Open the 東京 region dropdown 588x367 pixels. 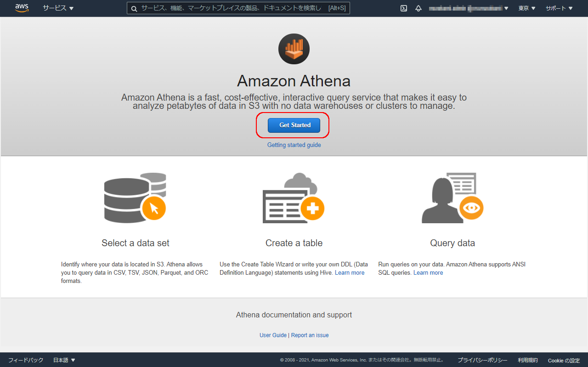(526, 8)
